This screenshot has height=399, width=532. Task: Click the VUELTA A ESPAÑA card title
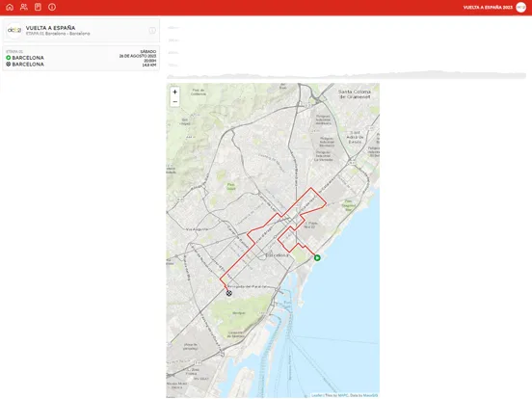pos(50,28)
